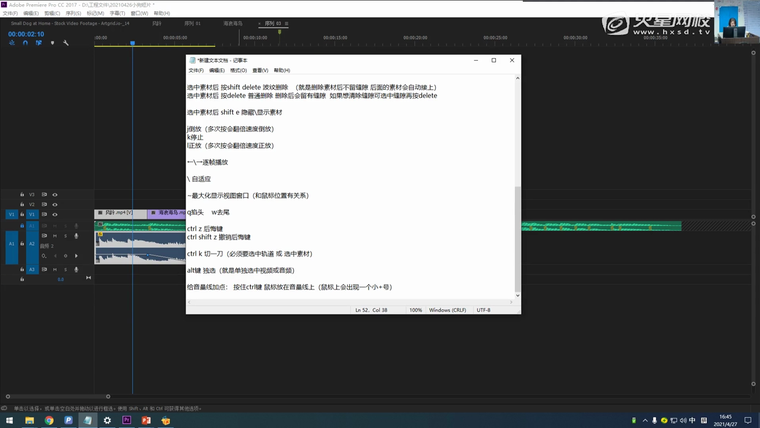760x428 pixels.
Task: Mute audio track A2
Action: click(x=55, y=237)
